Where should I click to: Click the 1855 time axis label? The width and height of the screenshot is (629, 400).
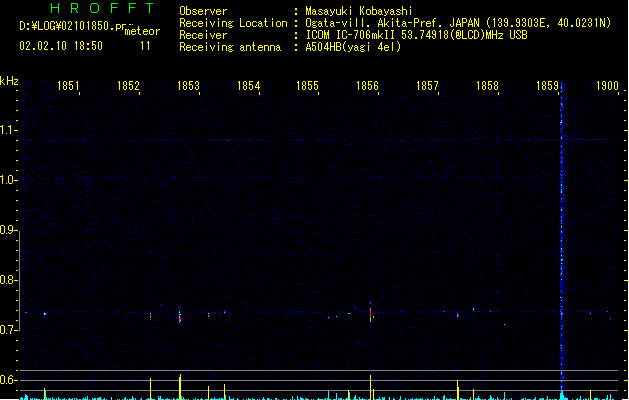[307, 85]
